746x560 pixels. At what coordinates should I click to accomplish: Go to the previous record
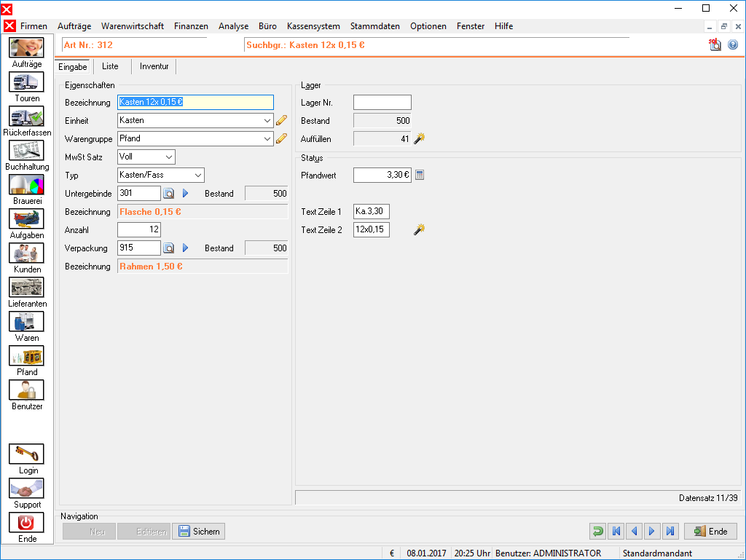tap(635, 531)
